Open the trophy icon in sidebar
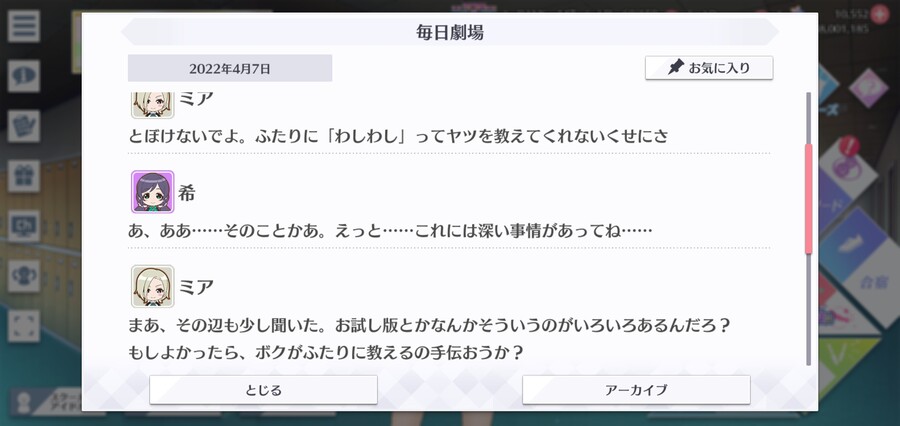The height and width of the screenshot is (426, 900). pyautogui.click(x=24, y=276)
